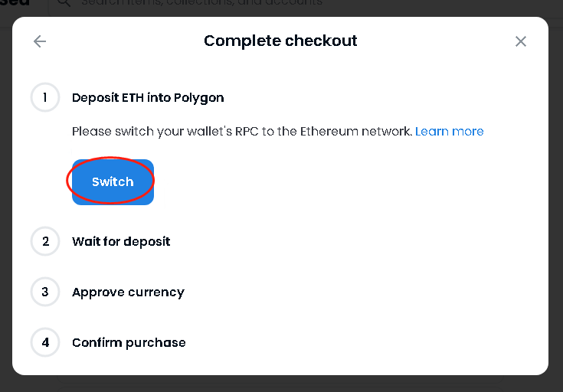Click the magnifier search icon

click(x=64, y=4)
